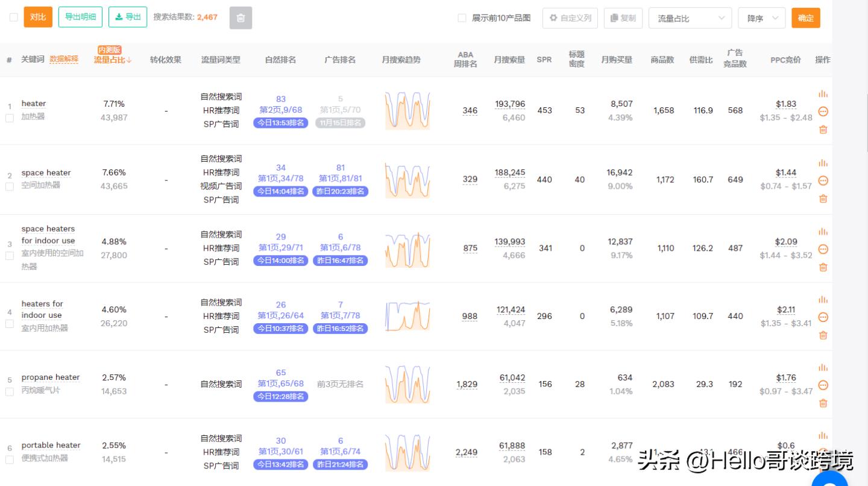Click the orange 对比 compare button
Screen dimensions: 868x486
39,17
